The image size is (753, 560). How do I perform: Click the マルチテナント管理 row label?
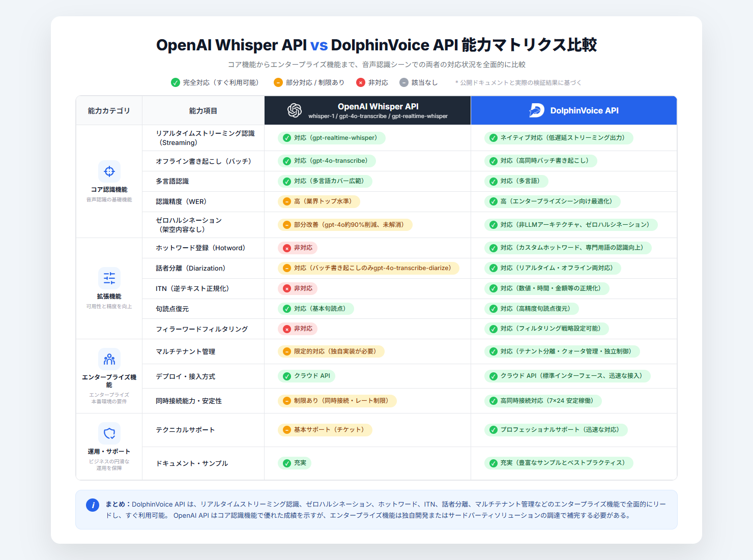pyautogui.click(x=185, y=351)
